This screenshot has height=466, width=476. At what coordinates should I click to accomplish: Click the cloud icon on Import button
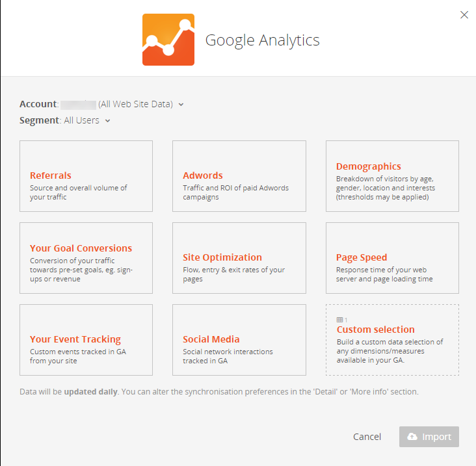(412, 437)
